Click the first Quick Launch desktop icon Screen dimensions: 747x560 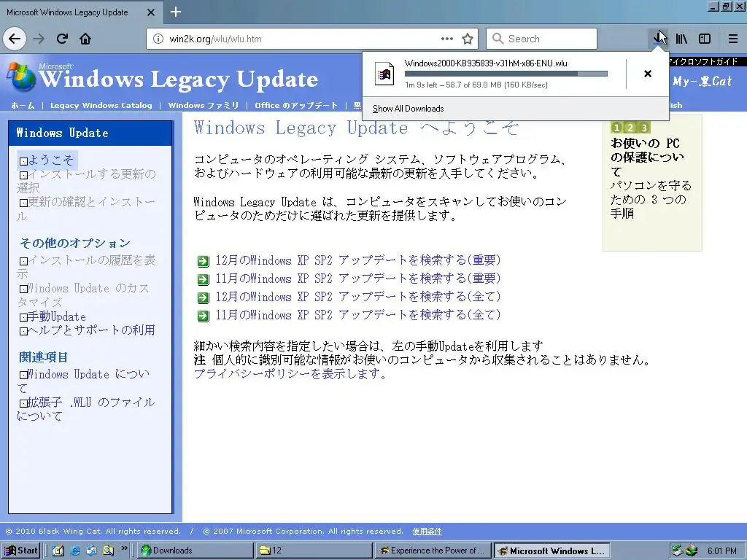coord(58,551)
